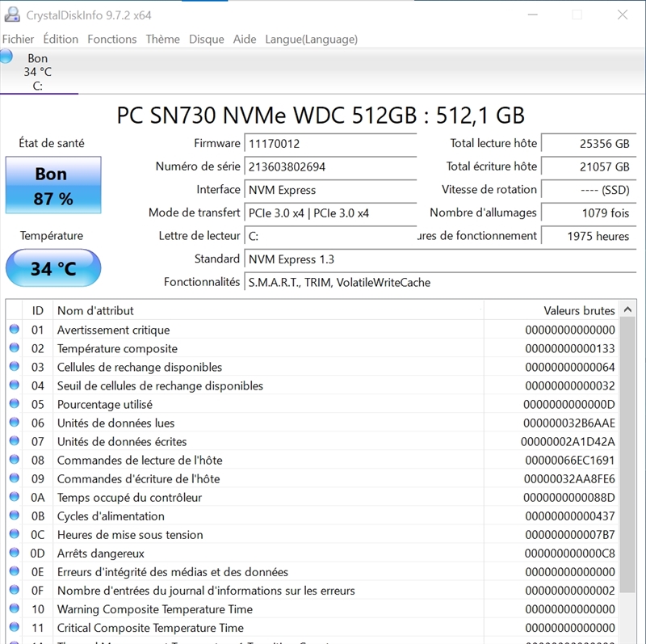The image size is (646, 644).
Task: Click the Bon 87 % health status button
Action: click(53, 186)
